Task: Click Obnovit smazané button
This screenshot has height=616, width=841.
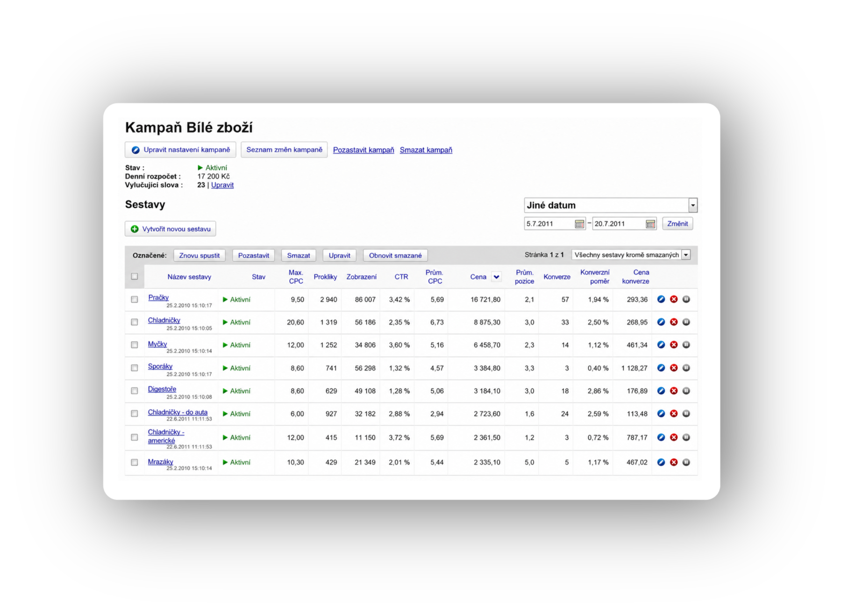Action: tap(395, 256)
